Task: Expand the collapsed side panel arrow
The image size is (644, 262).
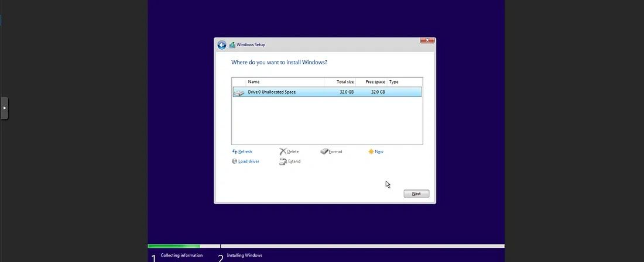Action: pyautogui.click(x=4, y=108)
